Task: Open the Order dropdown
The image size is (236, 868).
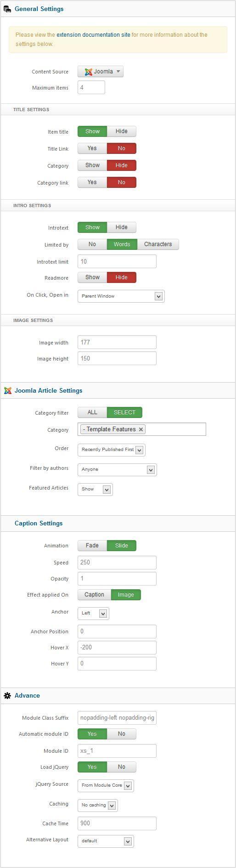Action: (112, 450)
